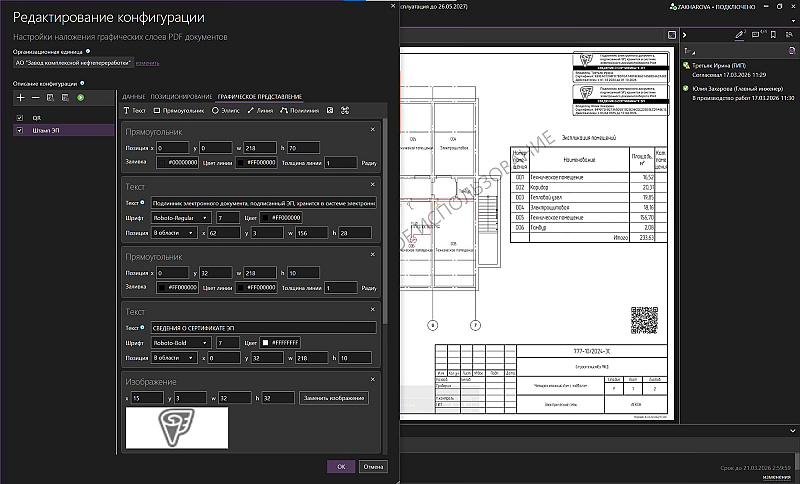Switch to the ДАННЫЕ tab

(134, 96)
